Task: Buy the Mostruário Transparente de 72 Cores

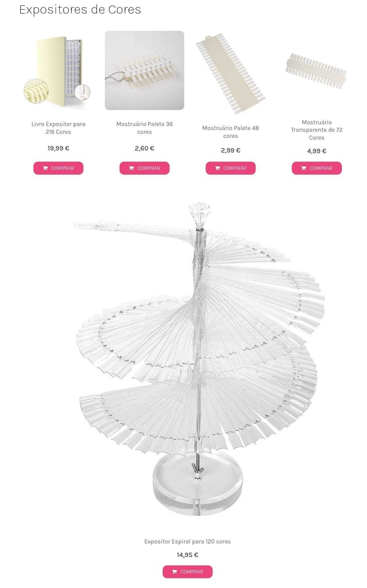Action: pos(317,168)
